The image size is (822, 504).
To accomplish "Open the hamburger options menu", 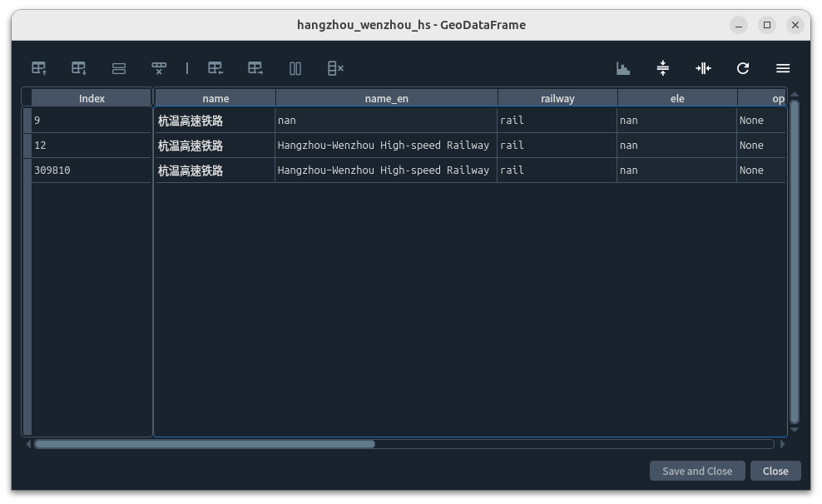I will tap(783, 68).
